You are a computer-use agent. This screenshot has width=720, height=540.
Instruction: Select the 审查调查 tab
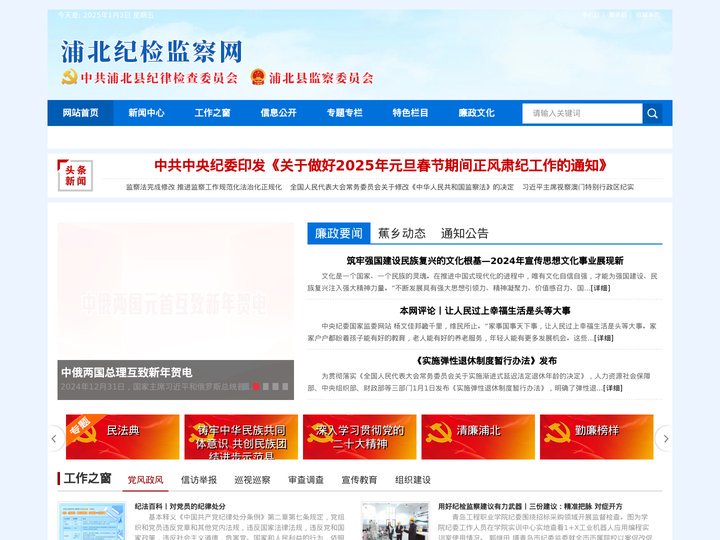tap(306, 480)
